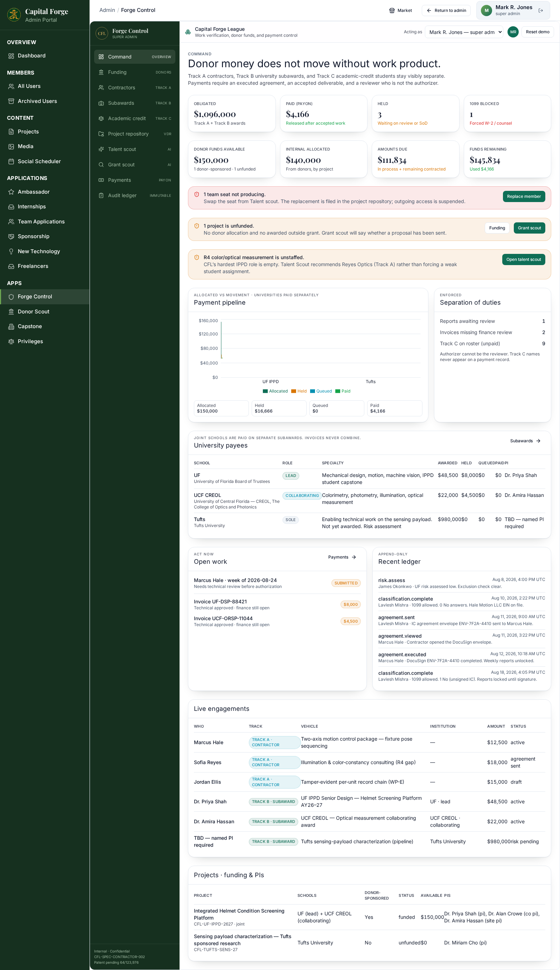The height and width of the screenshot is (970, 560).
Task: Click Capstone building icon
Action: point(11,327)
